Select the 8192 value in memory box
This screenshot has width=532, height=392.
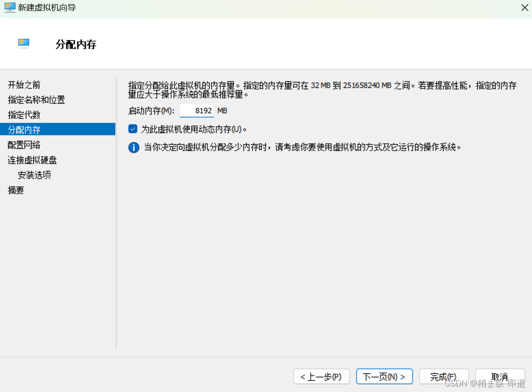click(203, 110)
